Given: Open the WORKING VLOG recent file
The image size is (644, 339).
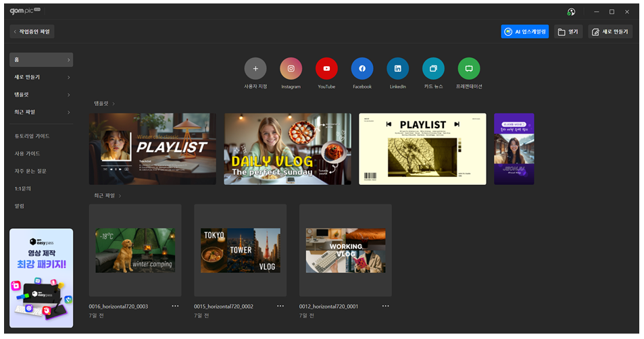Looking at the screenshot, I should [x=345, y=251].
